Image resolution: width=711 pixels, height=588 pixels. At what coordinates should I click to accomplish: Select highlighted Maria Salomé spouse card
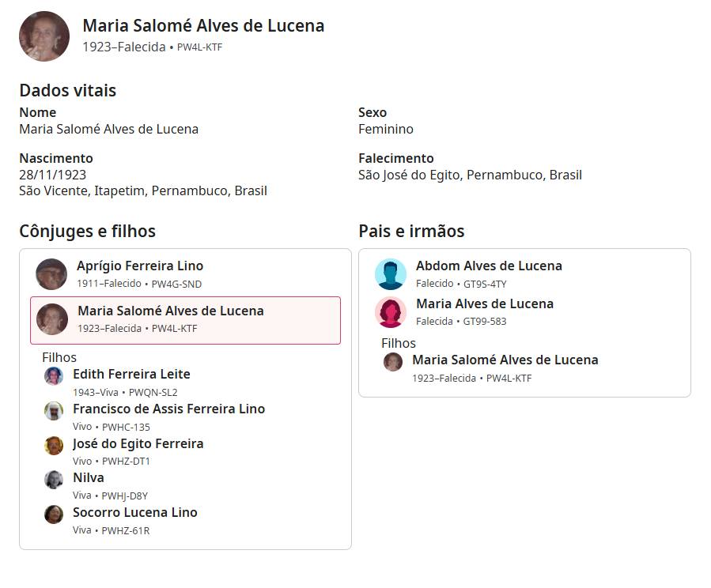coord(185,320)
